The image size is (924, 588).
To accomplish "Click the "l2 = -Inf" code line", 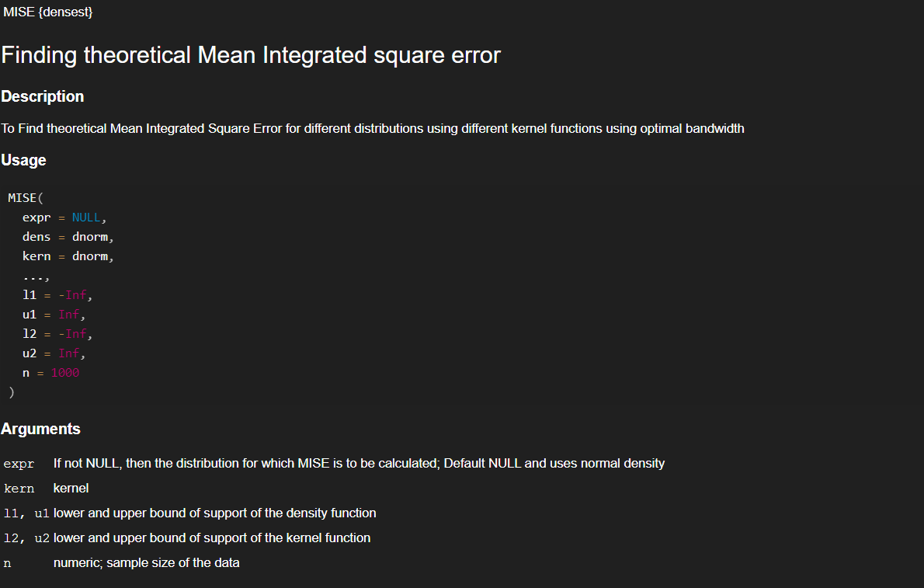I will tap(58, 334).
